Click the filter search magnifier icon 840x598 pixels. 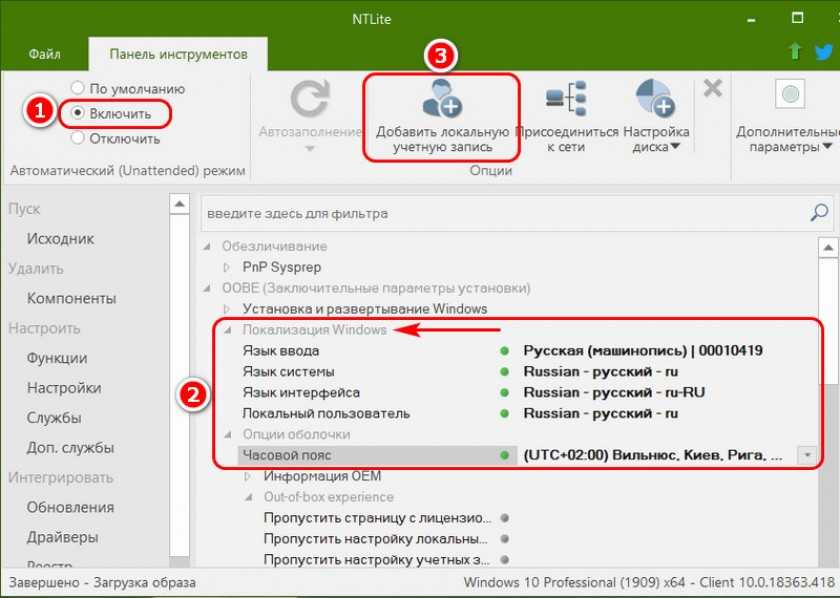[x=819, y=213]
